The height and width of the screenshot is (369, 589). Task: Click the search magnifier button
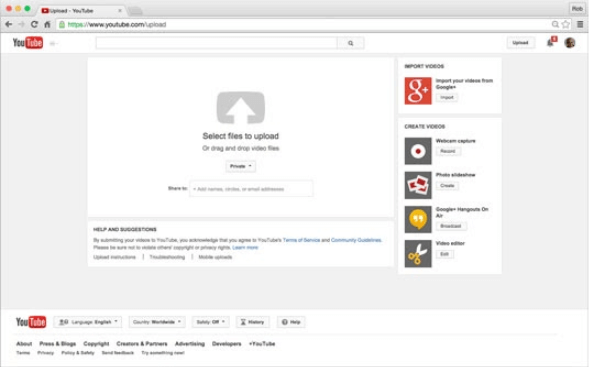pyautogui.click(x=350, y=43)
